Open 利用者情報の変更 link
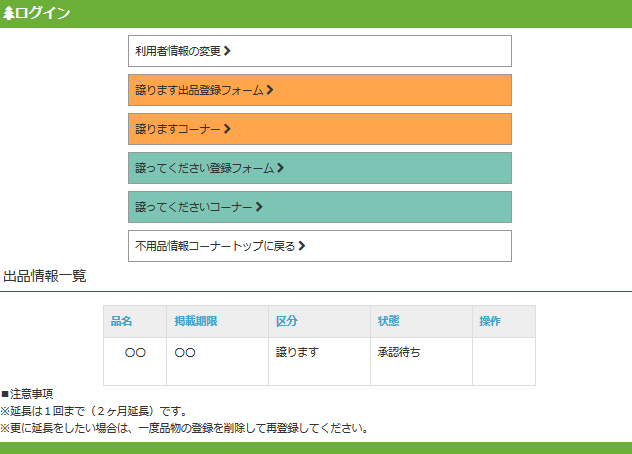 tap(178, 51)
